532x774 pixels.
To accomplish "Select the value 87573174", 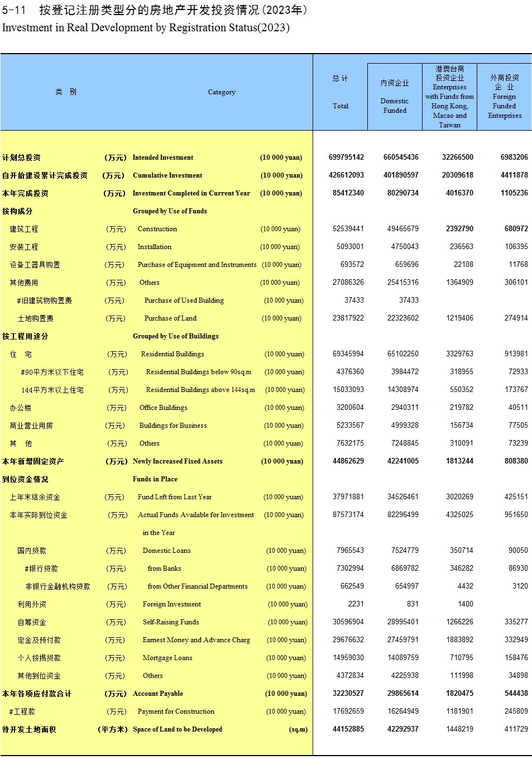I will [348, 515].
